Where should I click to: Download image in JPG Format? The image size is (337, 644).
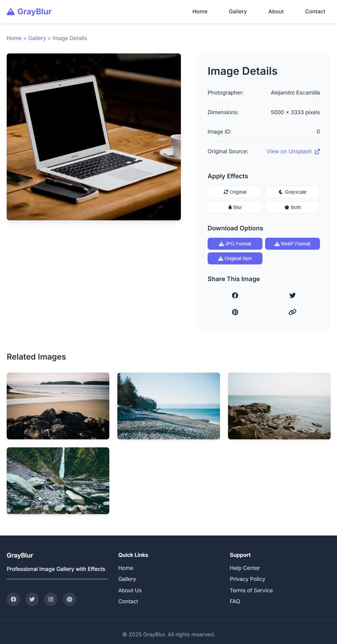[x=235, y=244]
